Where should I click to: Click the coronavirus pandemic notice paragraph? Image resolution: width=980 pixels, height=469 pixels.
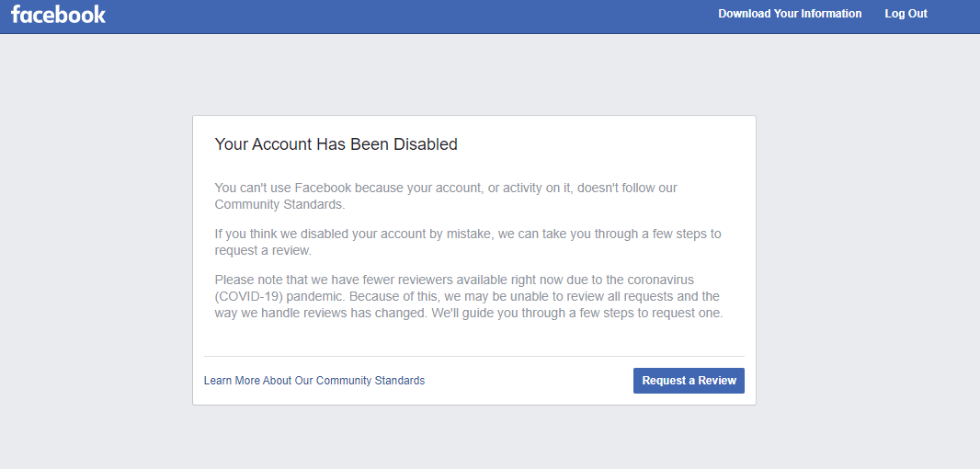[x=468, y=296]
